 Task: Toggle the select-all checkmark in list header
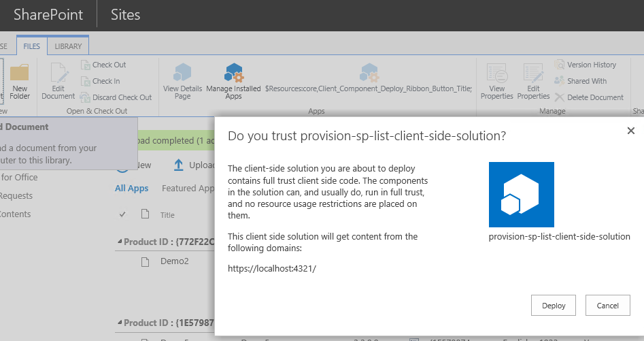122,214
